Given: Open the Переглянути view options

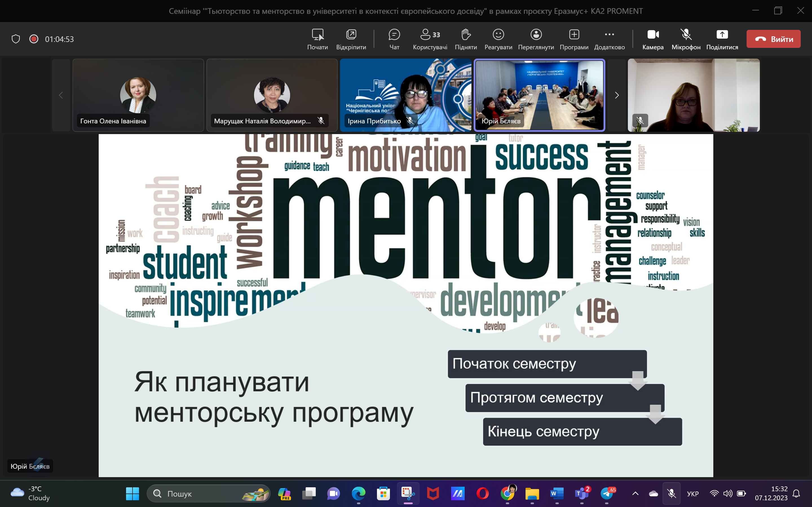Looking at the screenshot, I should 536,39.
